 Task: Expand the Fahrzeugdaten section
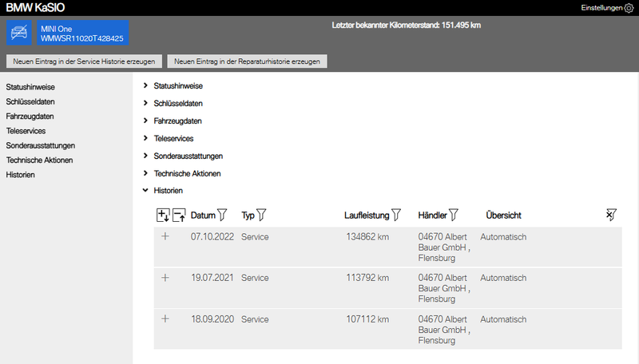pos(145,121)
